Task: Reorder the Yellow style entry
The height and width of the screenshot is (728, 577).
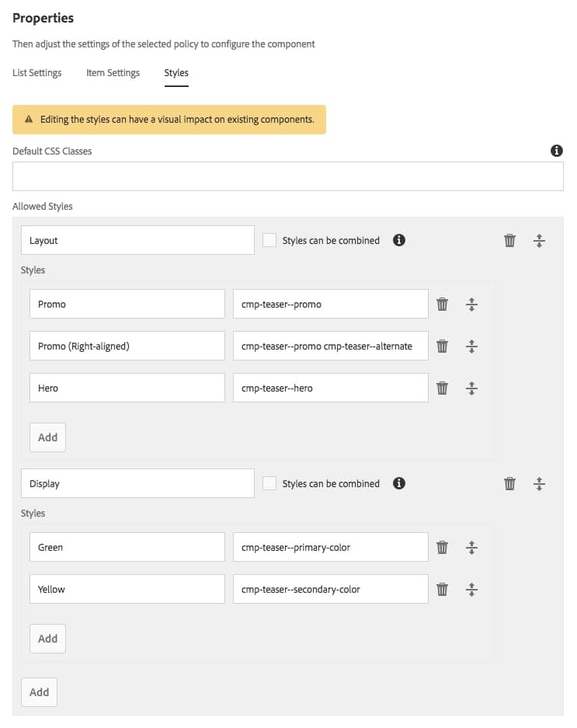Action: (x=471, y=589)
